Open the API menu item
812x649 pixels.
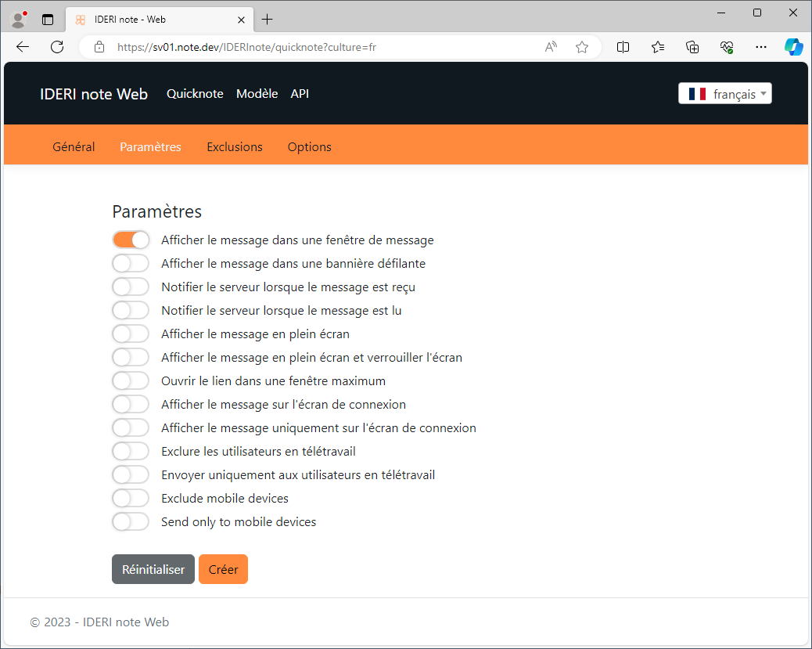click(x=300, y=94)
